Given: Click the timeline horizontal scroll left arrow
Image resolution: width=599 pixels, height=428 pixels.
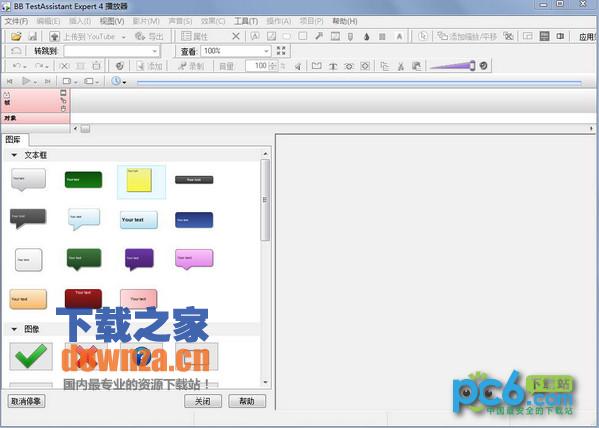Looking at the screenshot, I should (75, 128).
